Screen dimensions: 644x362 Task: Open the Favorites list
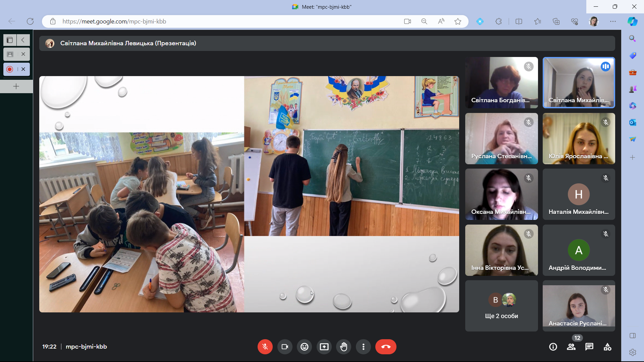pyautogui.click(x=538, y=21)
